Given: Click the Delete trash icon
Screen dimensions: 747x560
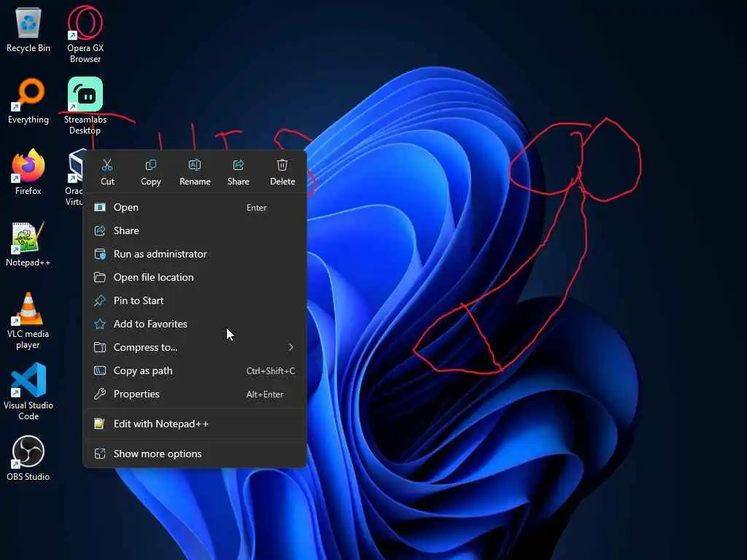Looking at the screenshot, I should (282, 172).
